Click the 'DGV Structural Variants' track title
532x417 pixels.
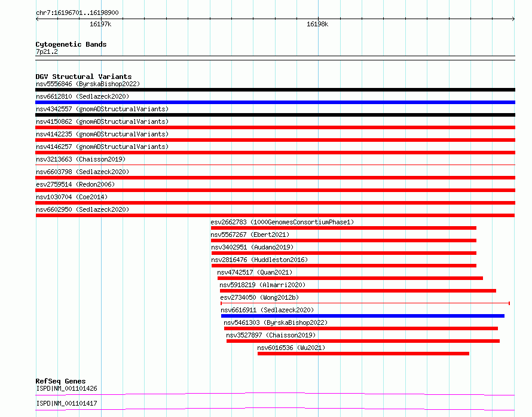(84, 77)
